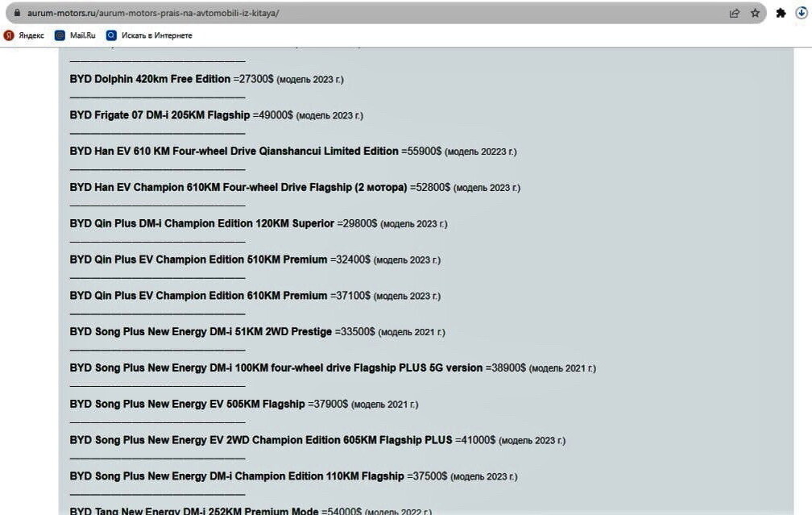This screenshot has width=812, height=515.
Task: Select BYD Han EV Champion 610KM Flagship line
Action: [x=238, y=188]
